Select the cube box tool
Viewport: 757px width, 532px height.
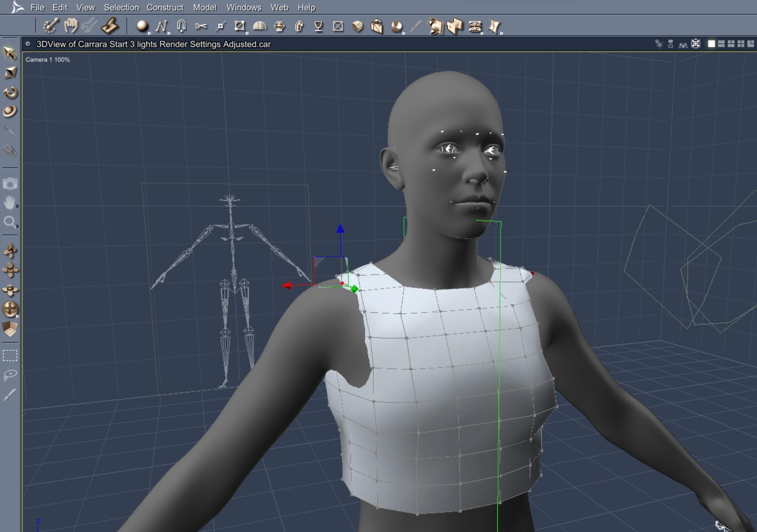pos(358,26)
